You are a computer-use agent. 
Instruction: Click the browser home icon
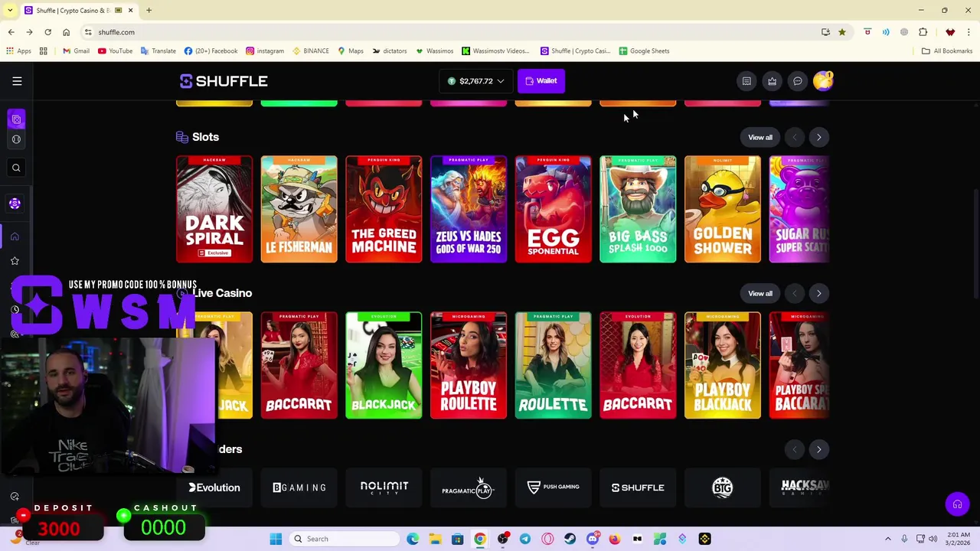(66, 32)
